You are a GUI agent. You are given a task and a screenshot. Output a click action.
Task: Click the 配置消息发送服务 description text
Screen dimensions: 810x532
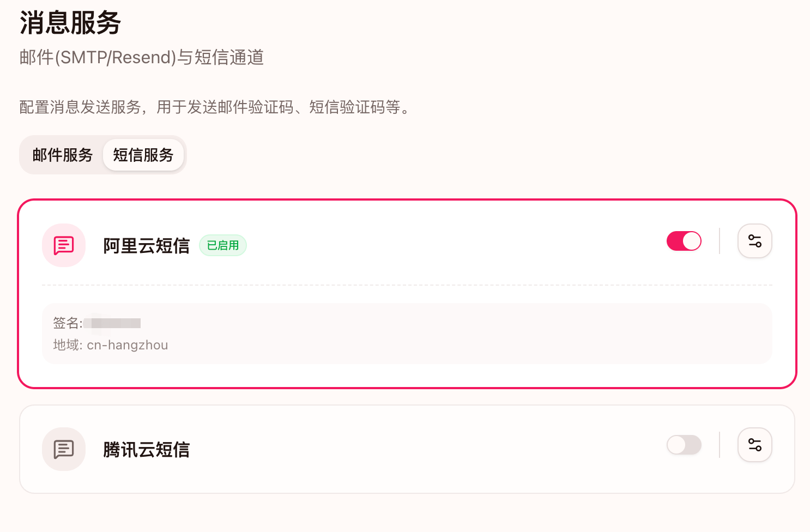(214, 107)
